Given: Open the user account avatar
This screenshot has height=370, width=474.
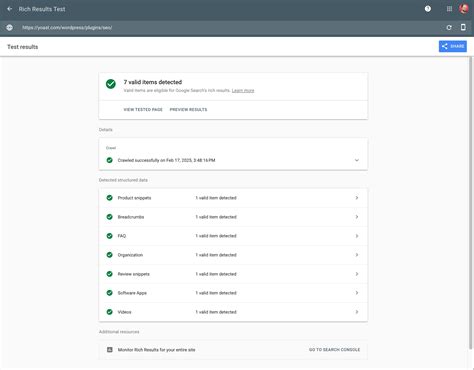Looking at the screenshot, I should click(x=464, y=9).
